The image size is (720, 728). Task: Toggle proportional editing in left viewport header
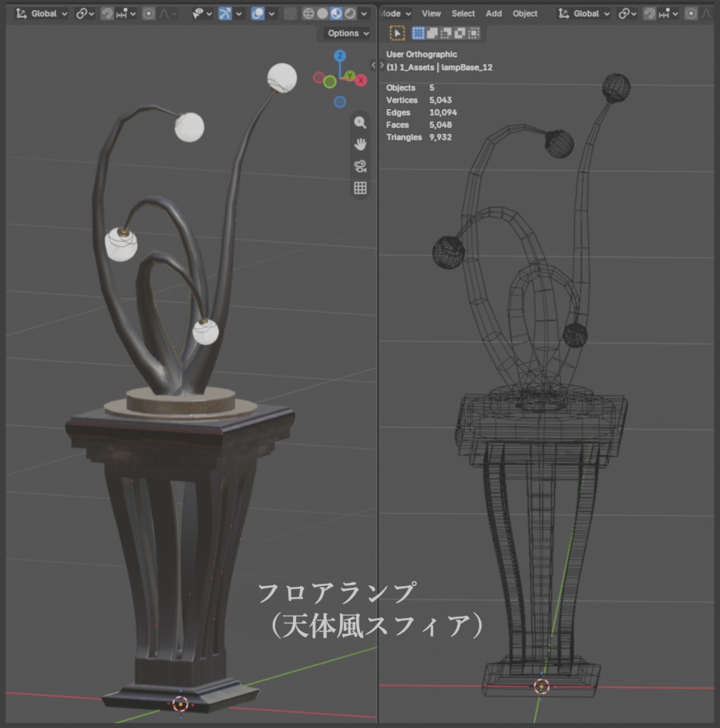tap(148, 13)
